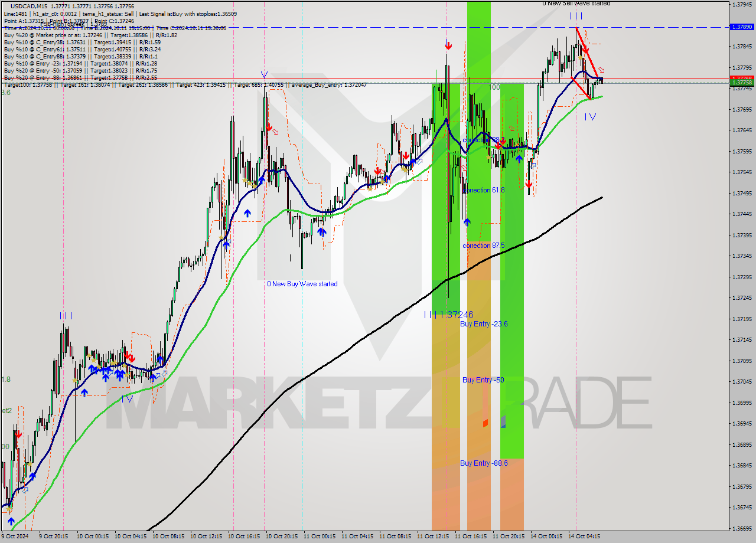Click the 'Buy Entry -23.6' label

[x=484, y=324]
